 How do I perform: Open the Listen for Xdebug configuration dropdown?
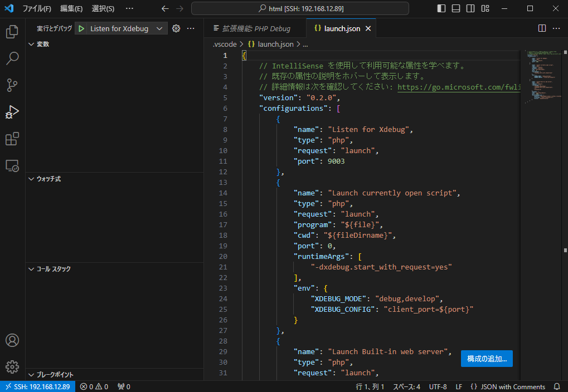click(159, 28)
